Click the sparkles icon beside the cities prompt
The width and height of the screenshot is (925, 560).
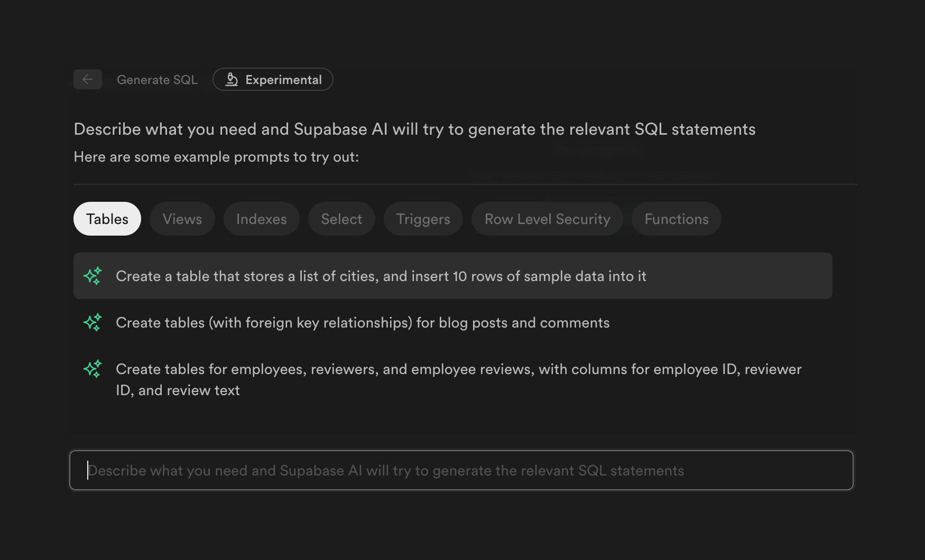(x=92, y=276)
